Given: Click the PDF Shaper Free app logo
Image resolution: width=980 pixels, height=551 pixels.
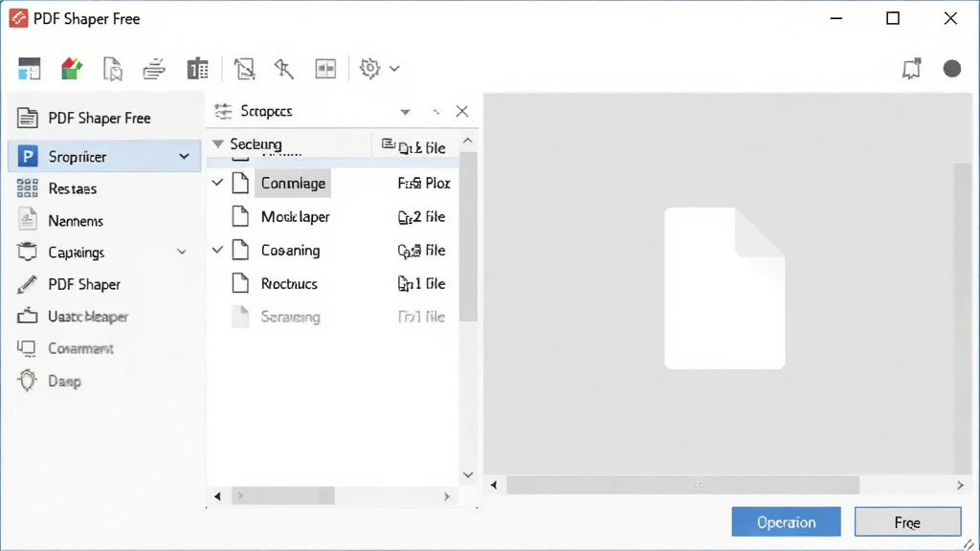Looking at the screenshot, I should pos(18,18).
